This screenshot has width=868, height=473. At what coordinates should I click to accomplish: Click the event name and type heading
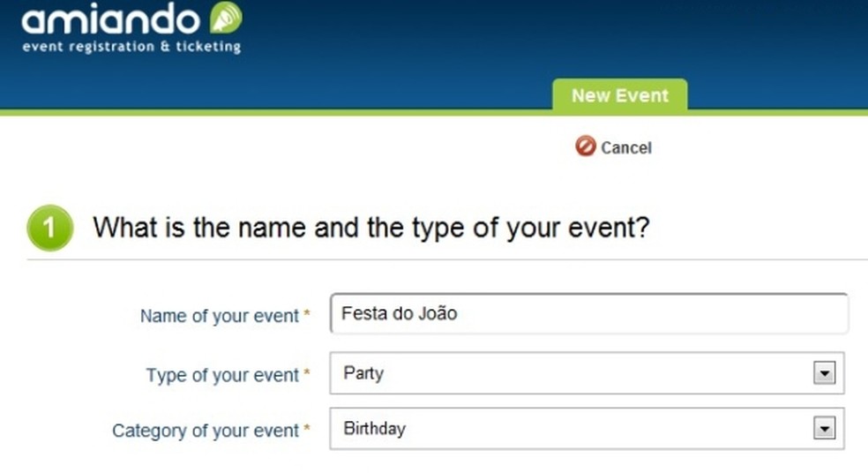click(x=371, y=228)
